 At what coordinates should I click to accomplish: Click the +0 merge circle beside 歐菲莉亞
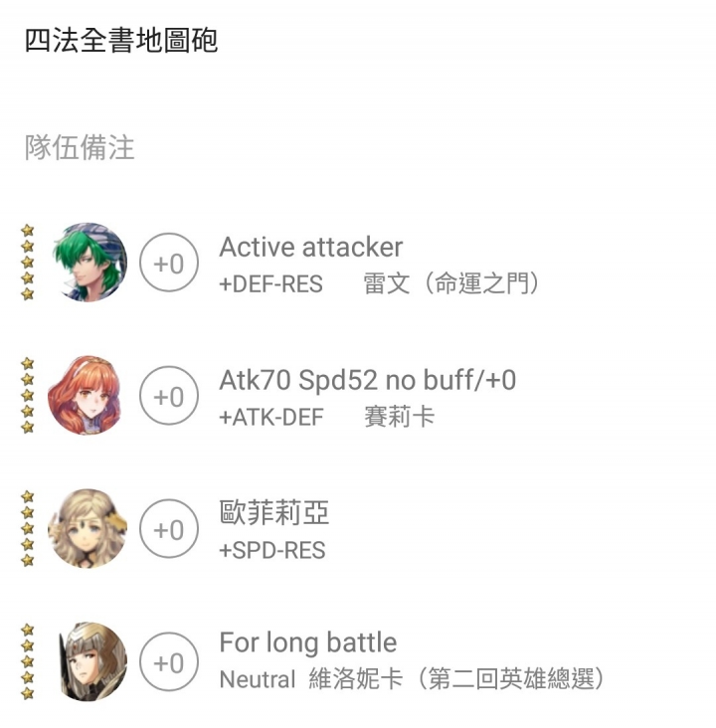(x=169, y=528)
